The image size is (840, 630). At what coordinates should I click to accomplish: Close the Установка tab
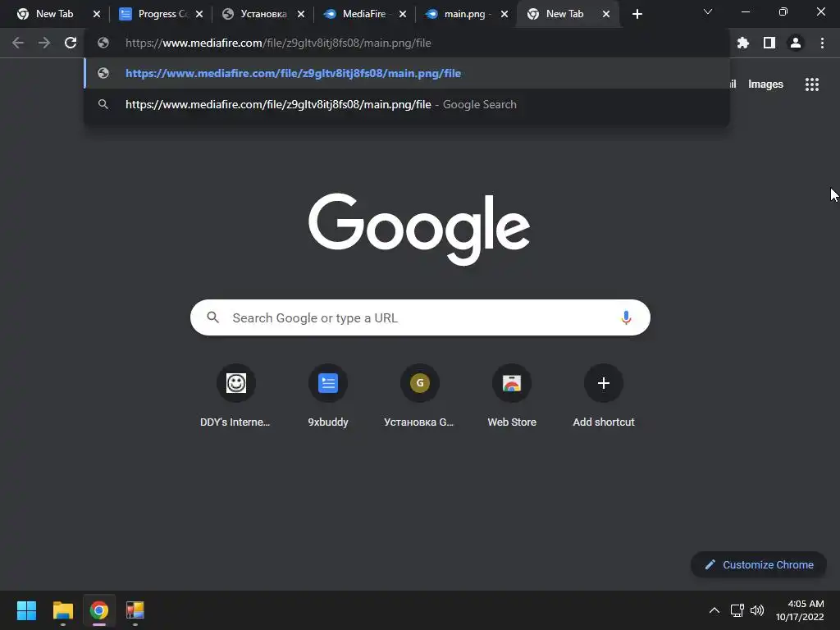click(301, 14)
